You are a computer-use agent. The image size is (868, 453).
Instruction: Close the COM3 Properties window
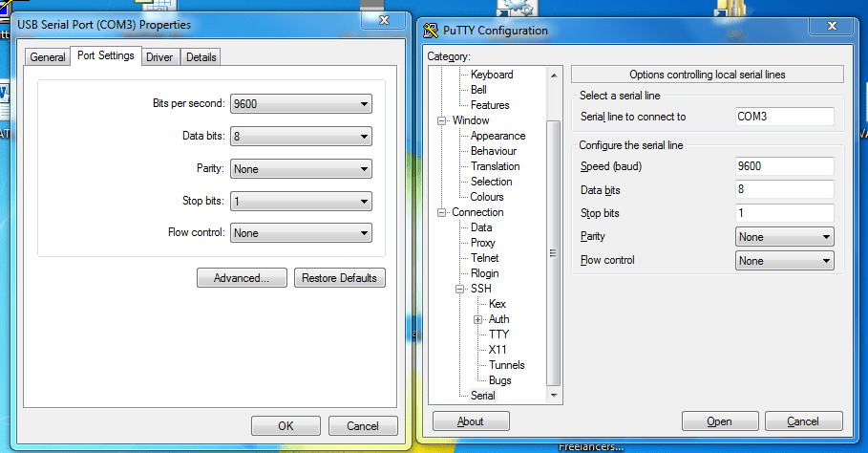click(384, 20)
